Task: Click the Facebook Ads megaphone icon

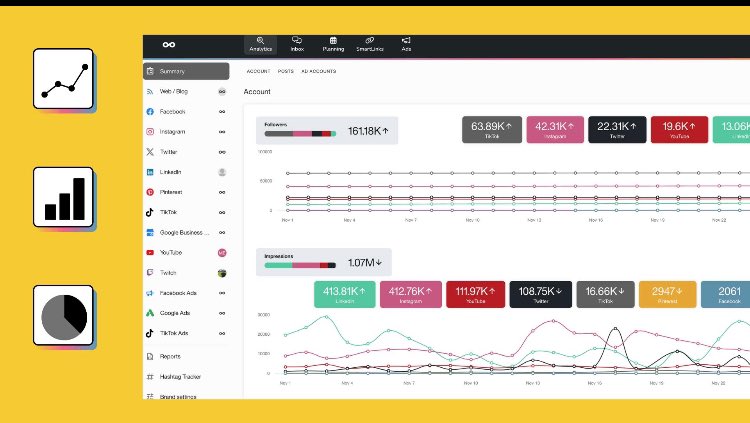Action: pyautogui.click(x=150, y=293)
